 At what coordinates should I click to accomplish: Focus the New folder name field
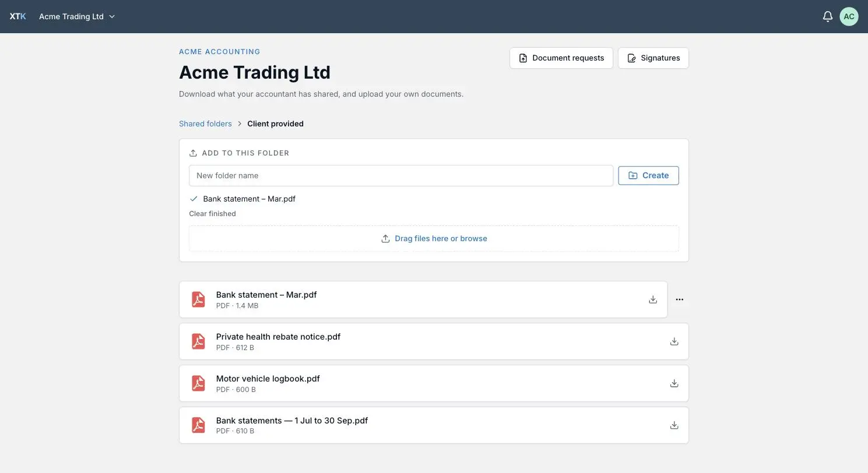401,175
